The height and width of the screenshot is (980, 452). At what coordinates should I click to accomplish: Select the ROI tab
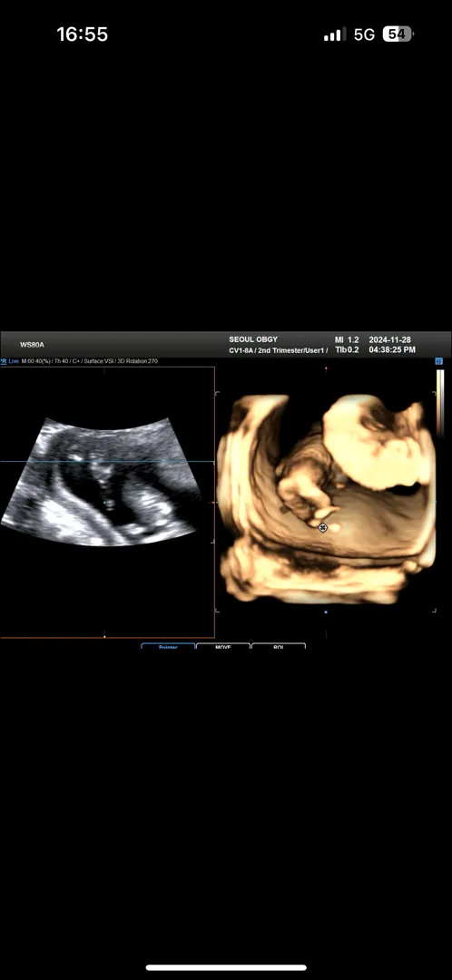pos(279,646)
